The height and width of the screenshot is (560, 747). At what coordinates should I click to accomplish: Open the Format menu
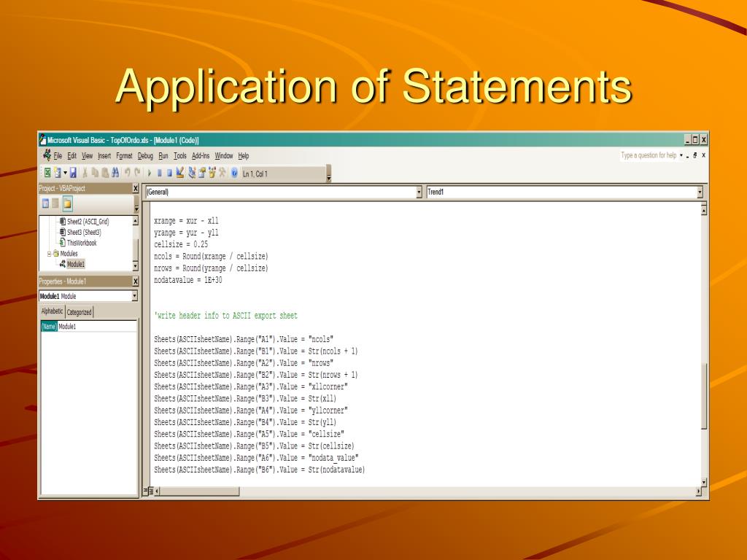click(x=124, y=156)
